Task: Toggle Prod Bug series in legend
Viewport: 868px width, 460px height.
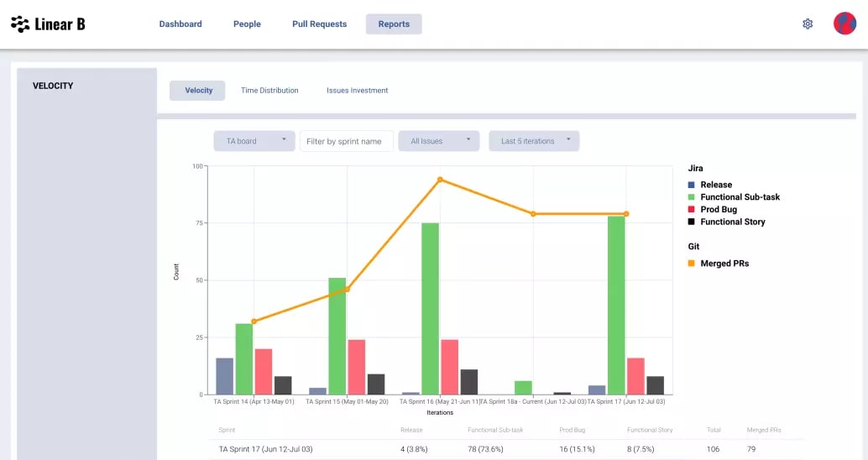Action: (713, 209)
